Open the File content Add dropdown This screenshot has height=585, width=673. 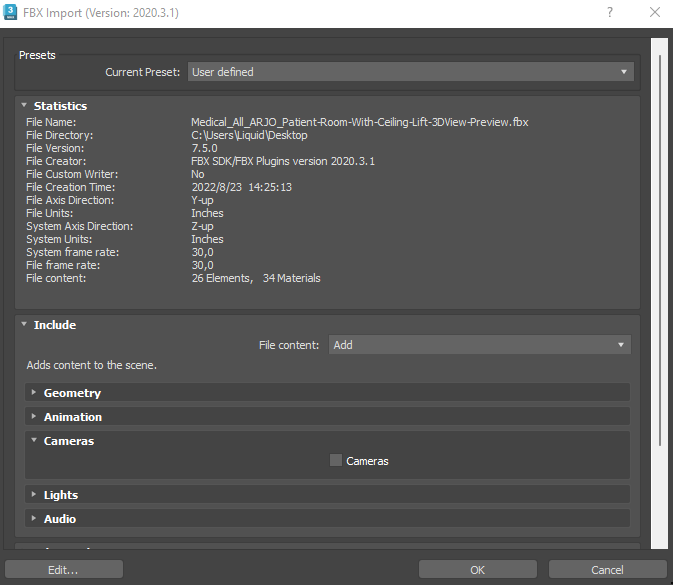tap(479, 345)
